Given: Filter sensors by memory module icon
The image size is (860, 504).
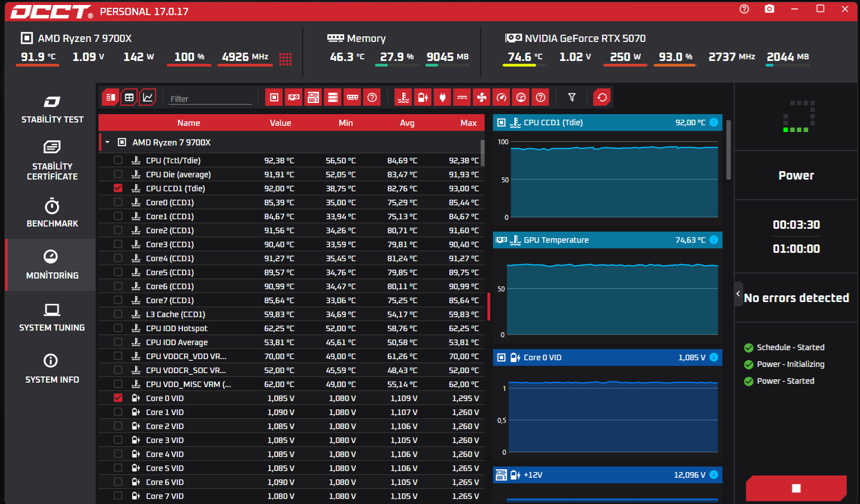Looking at the screenshot, I should (353, 97).
